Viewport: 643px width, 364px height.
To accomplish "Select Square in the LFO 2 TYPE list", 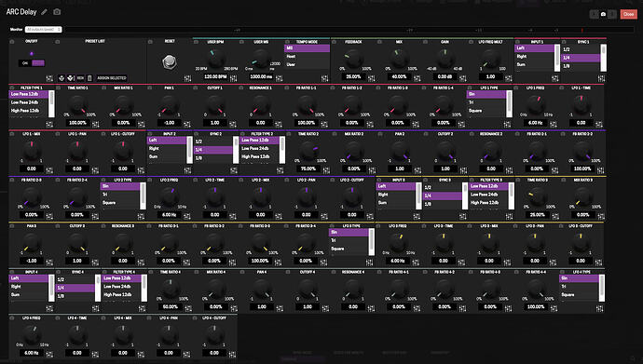I will (x=120, y=203).
